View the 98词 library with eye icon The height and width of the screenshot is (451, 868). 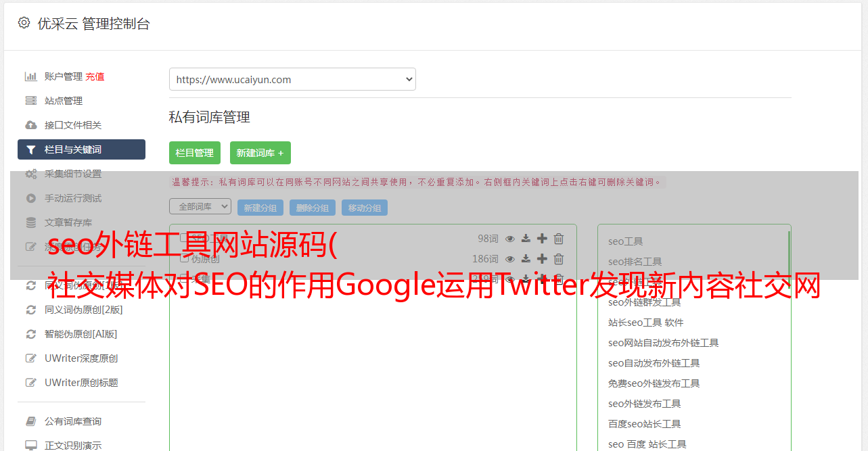[510, 239]
